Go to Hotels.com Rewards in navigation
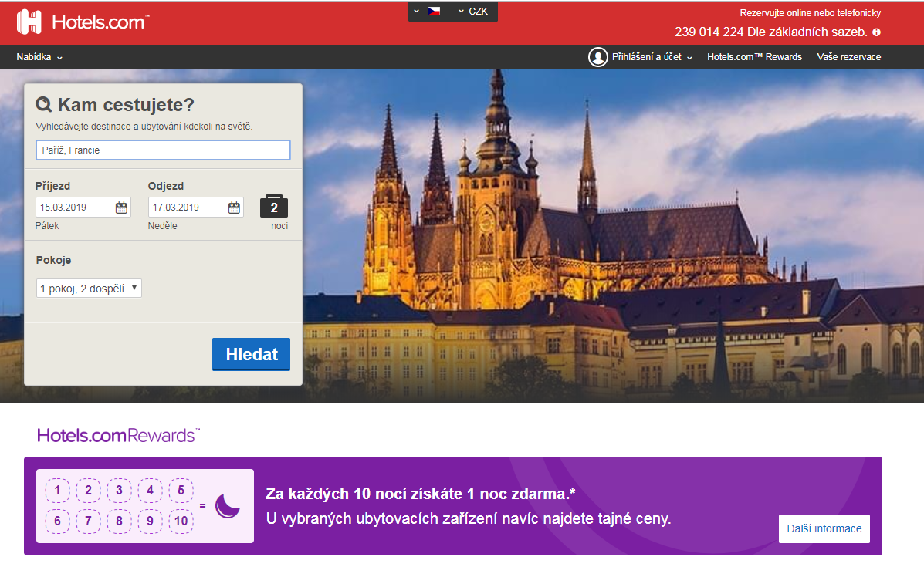Image resolution: width=924 pixels, height=567 pixels. (x=754, y=57)
